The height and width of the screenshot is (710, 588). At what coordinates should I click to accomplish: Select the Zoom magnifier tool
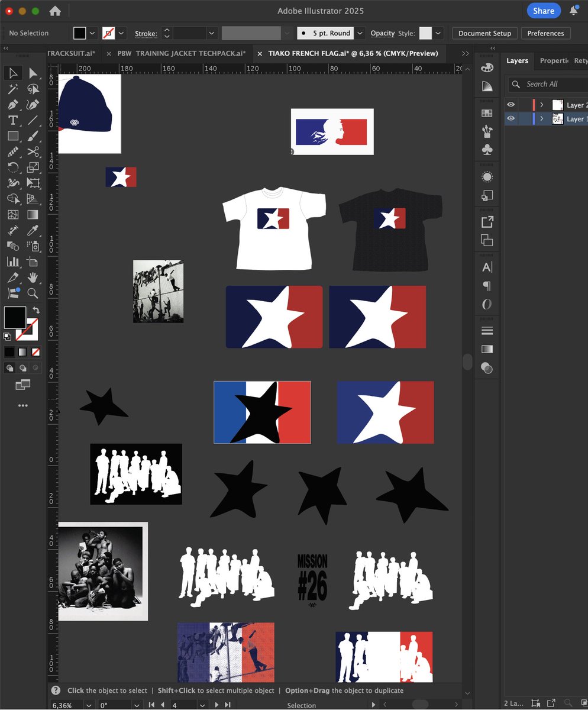pos(33,293)
